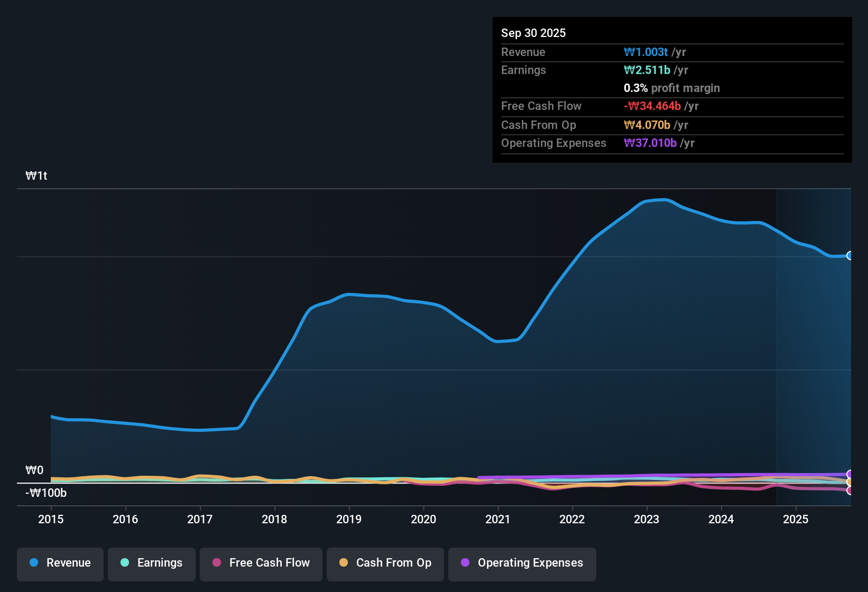
Task: Toggle the Operating Expenses series visibility
Action: pos(522,564)
